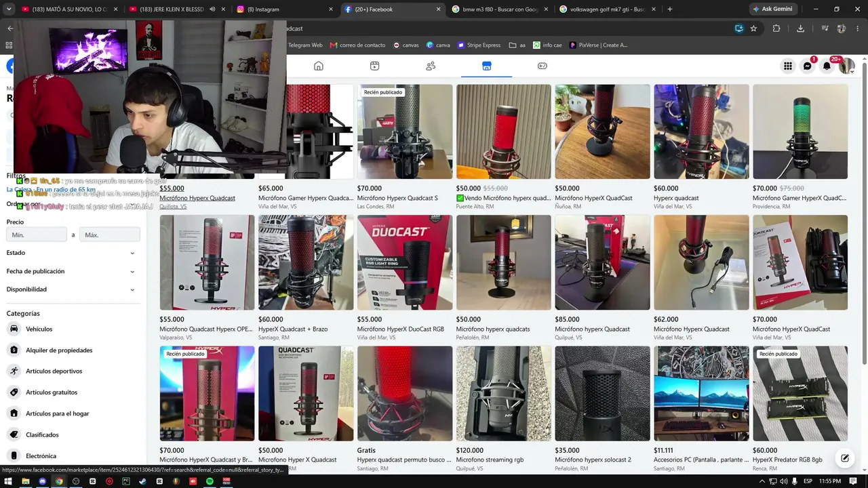
Task: Click the Microfono Hyper X Quadcast title
Action: coord(298,460)
